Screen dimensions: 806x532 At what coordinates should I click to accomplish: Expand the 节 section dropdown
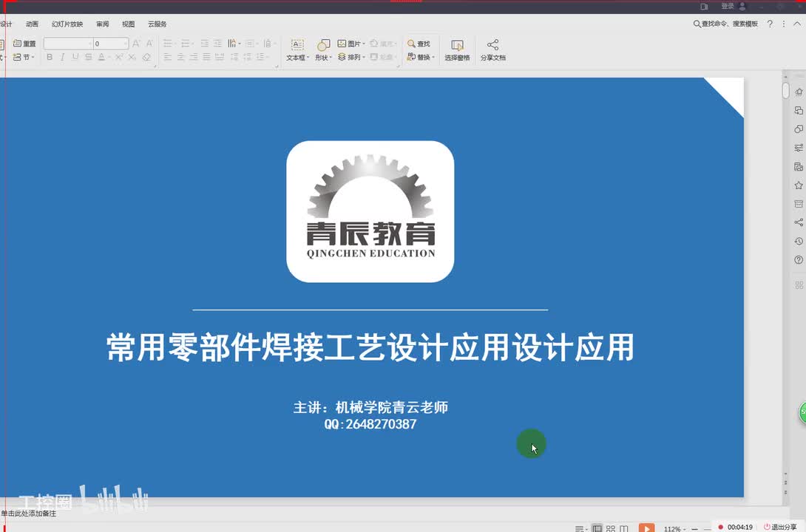pyautogui.click(x=24, y=57)
